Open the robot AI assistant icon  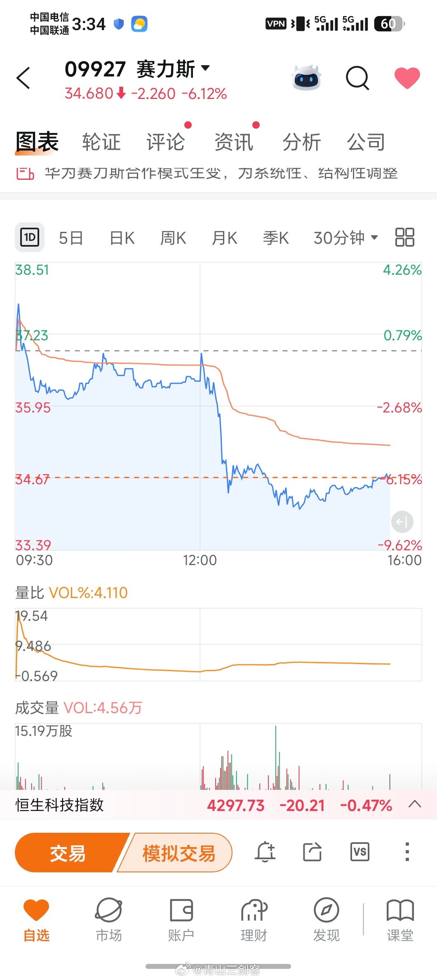tap(306, 78)
